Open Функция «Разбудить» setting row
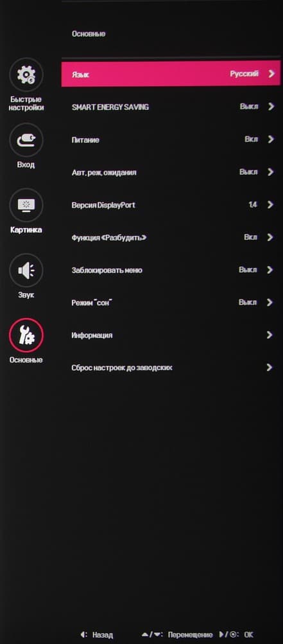Viewport: 283px width, 644px height. coord(172,237)
